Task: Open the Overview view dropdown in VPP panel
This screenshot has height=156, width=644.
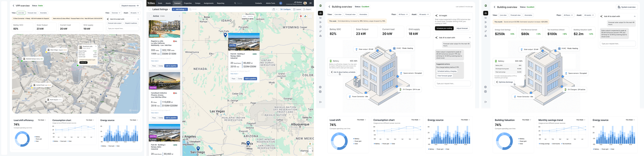Action: pyautogui.click(x=116, y=12)
